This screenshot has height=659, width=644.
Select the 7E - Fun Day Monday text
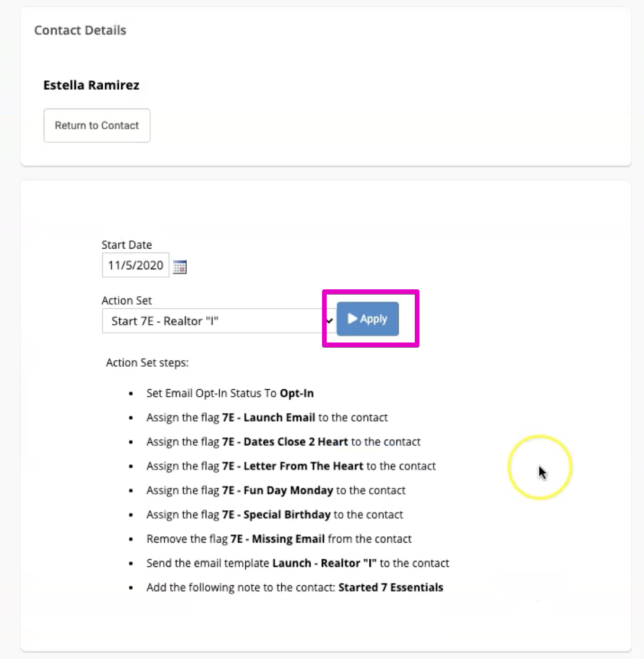(x=278, y=491)
